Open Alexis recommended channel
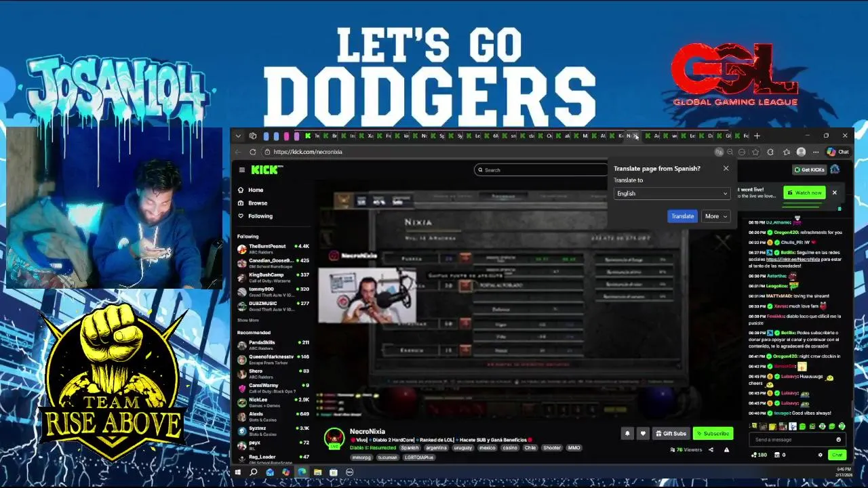 coord(273,417)
